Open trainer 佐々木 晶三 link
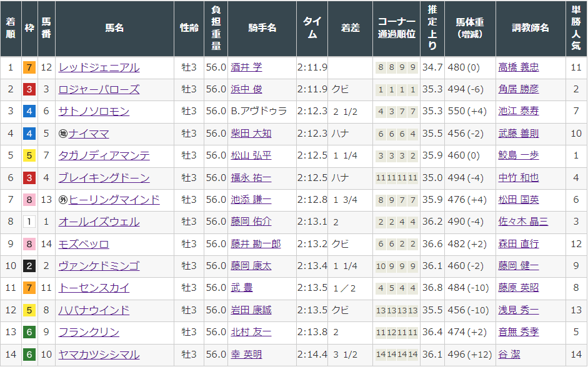The height and width of the screenshot is (367, 588). point(523,222)
